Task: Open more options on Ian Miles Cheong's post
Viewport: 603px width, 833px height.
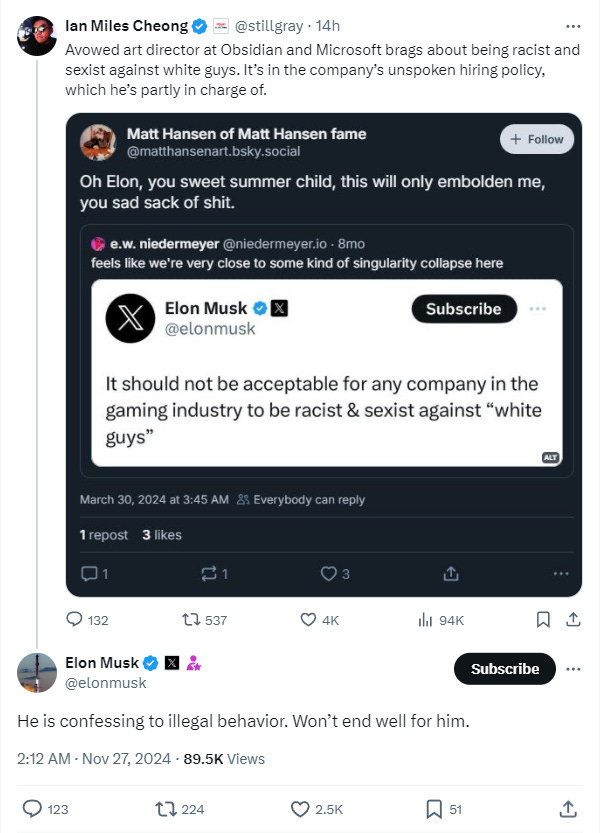Action: pos(573,26)
